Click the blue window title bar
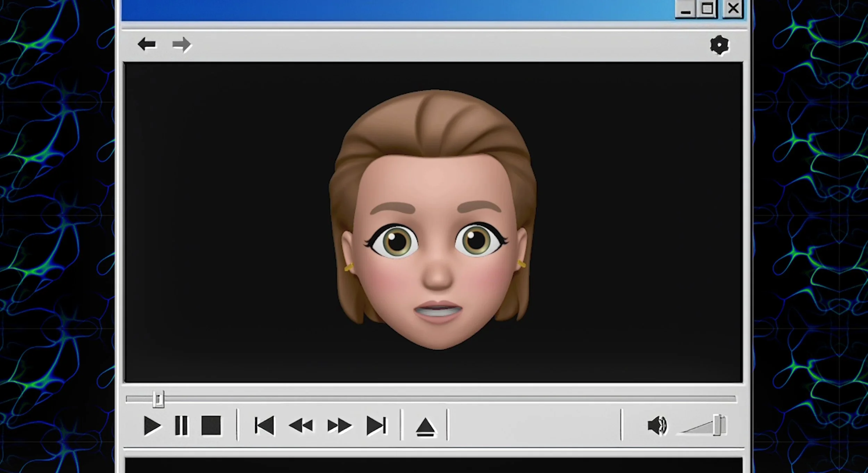Screen dimensions: 868x473 [382, 10]
